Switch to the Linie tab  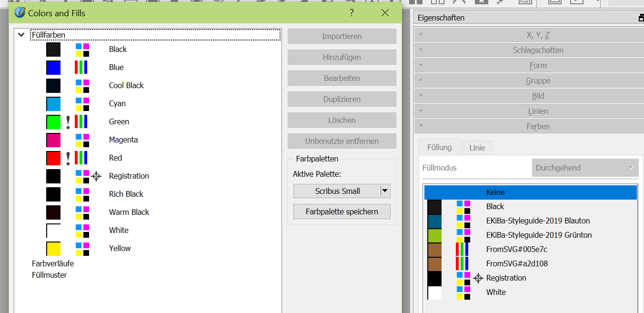point(477,148)
